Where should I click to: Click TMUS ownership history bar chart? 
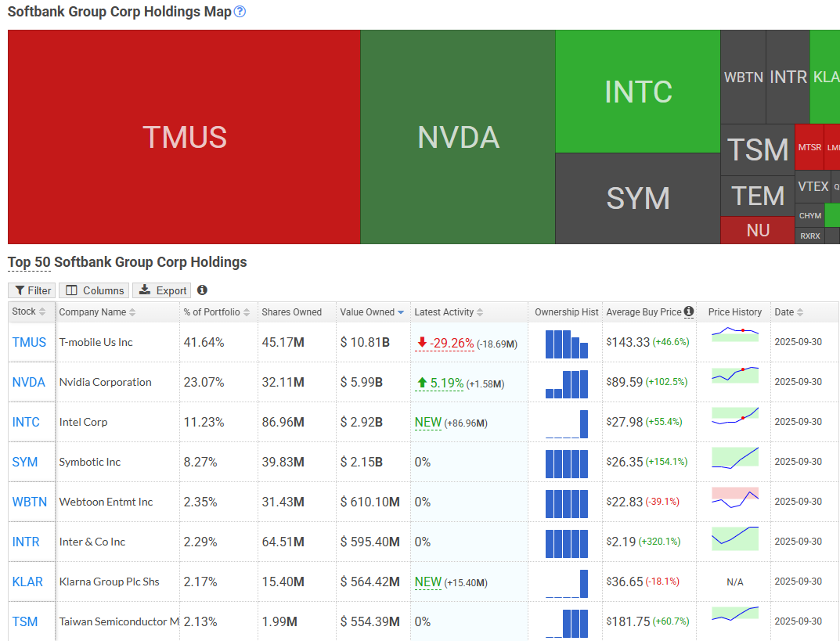(566, 344)
